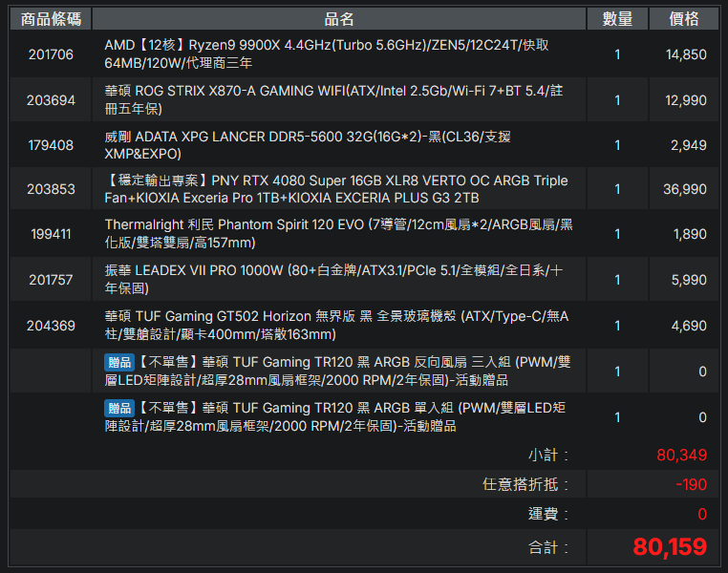728x573 pixels.
Task: Click the subtotal value 80,349
Action: click(681, 456)
